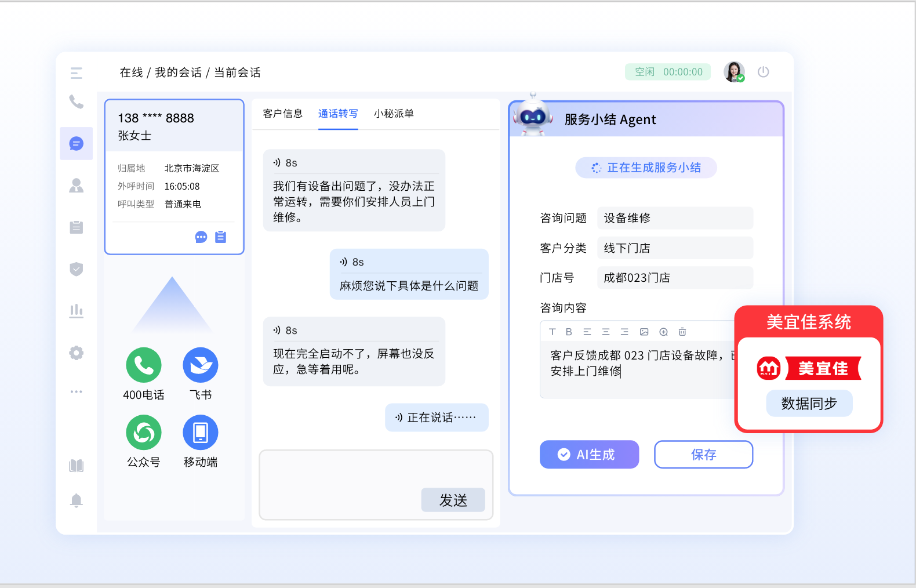This screenshot has height=588, width=916.
Task: Switch to the 小秘派单 tab
Action: (394, 114)
